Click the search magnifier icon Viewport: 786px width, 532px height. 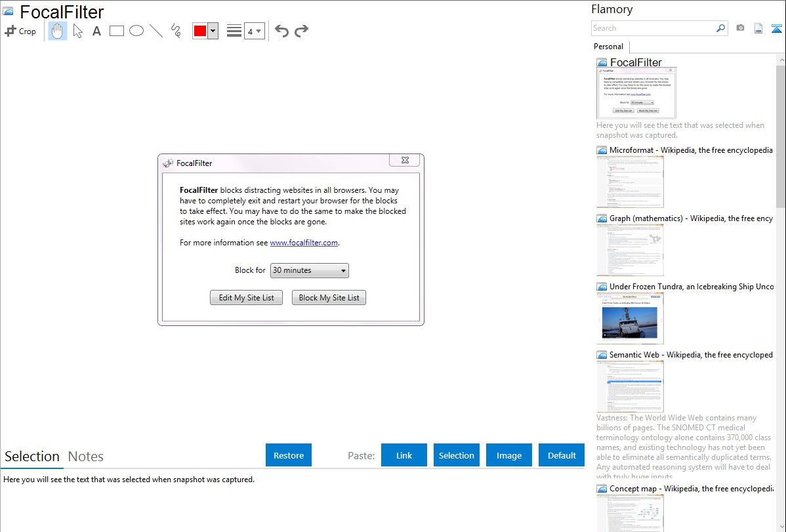[x=721, y=28]
